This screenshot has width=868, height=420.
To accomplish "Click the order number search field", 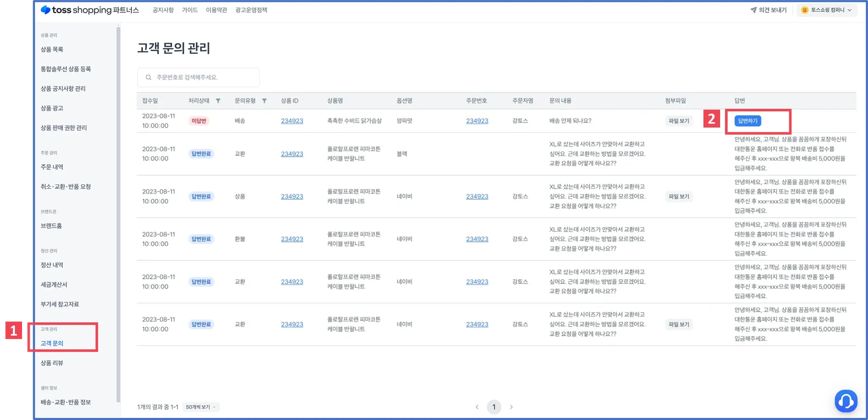I will [x=203, y=78].
